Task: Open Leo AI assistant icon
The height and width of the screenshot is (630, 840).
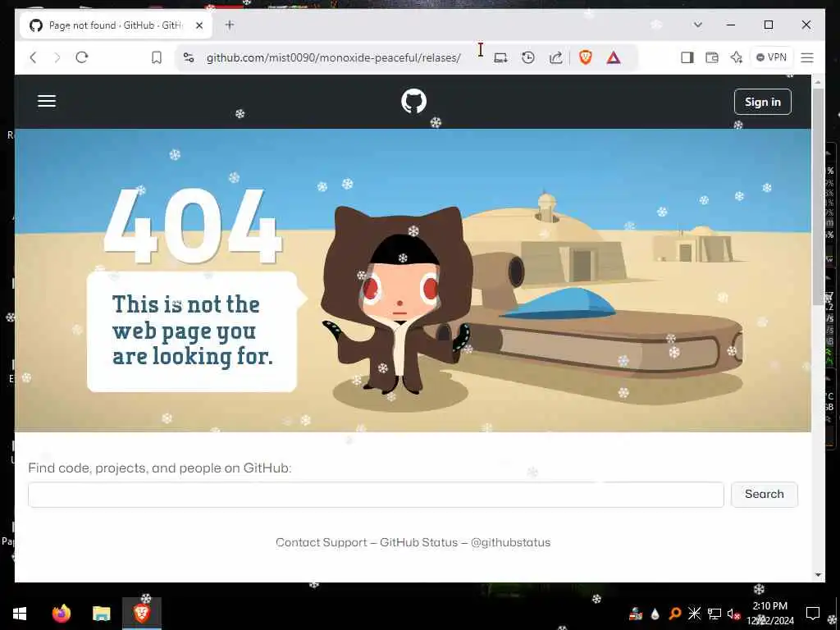Action: tap(737, 57)
